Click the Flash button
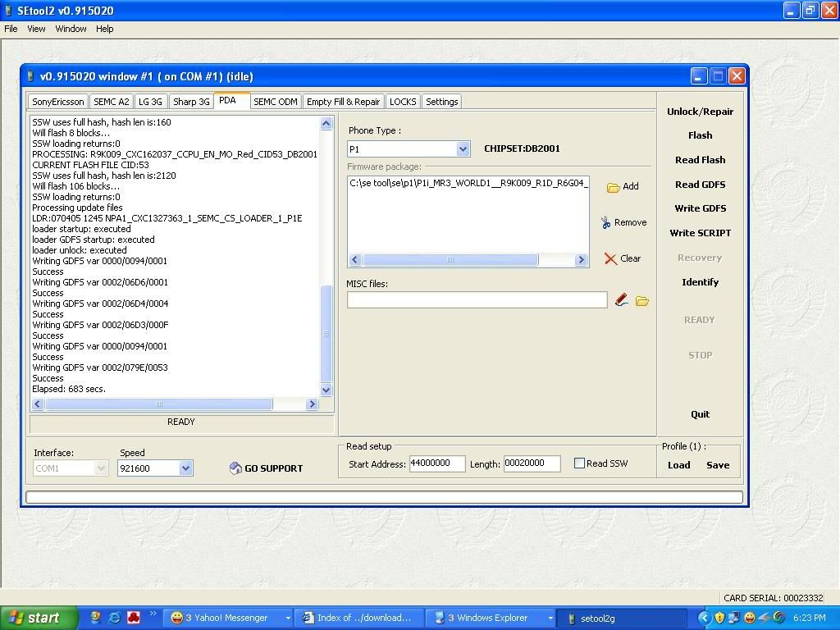Screen dimensions: 840x630 coord(701,135)
